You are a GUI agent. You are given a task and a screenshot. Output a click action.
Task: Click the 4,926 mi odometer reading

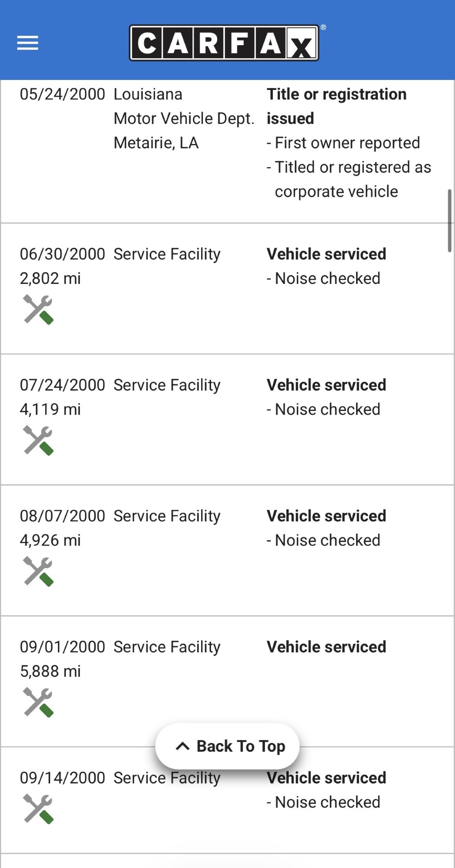click(50, 540)
